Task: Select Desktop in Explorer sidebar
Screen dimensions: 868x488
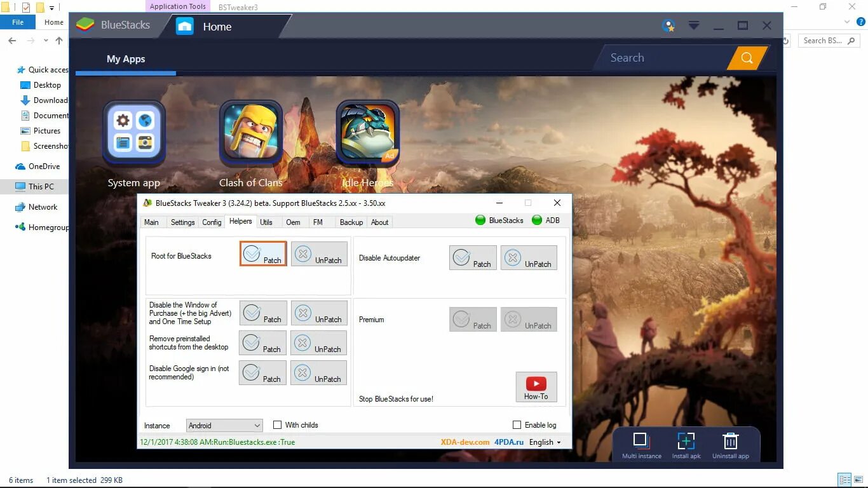Action: tap(41, 85)
